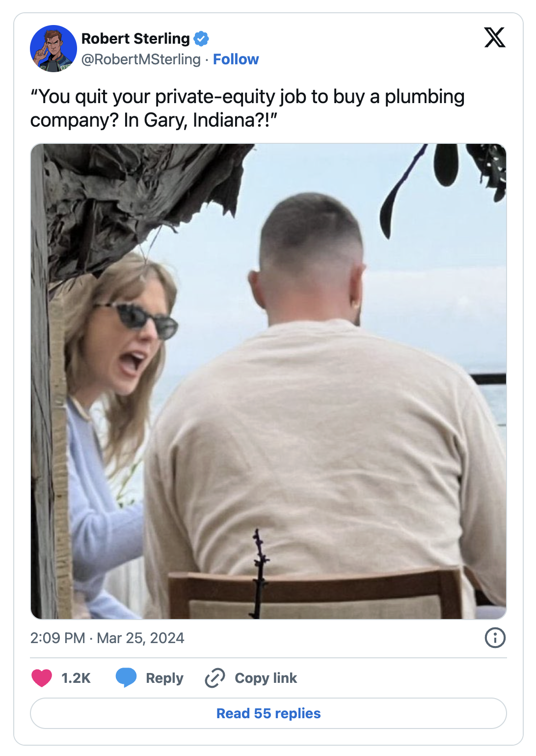Open the 2:09 PM timestamp link
536x756 pixels.
coord(57,638)
